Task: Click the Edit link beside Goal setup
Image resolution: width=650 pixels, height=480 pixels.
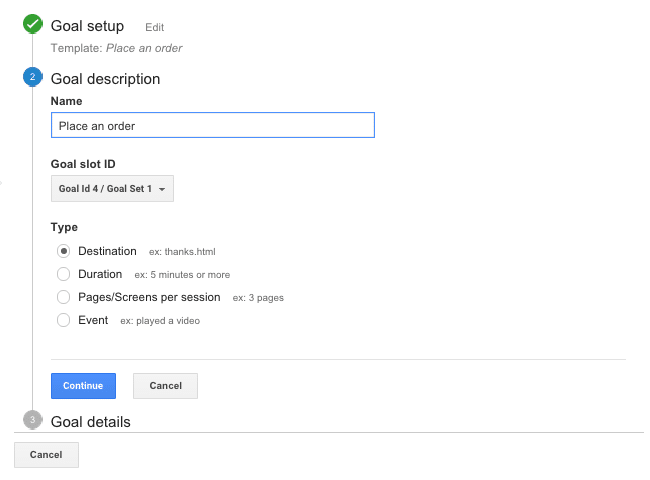Action: coord(155,27)
